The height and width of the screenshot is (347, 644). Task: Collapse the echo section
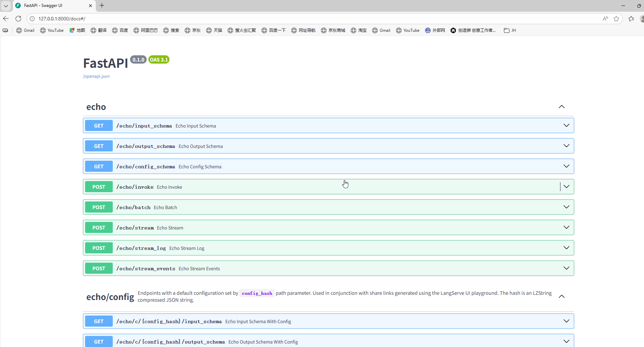point(562,107)
